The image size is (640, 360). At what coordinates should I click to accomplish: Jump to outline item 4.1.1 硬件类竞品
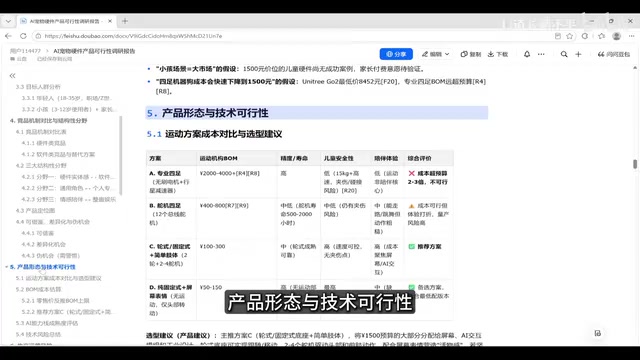tap(44, 143)
